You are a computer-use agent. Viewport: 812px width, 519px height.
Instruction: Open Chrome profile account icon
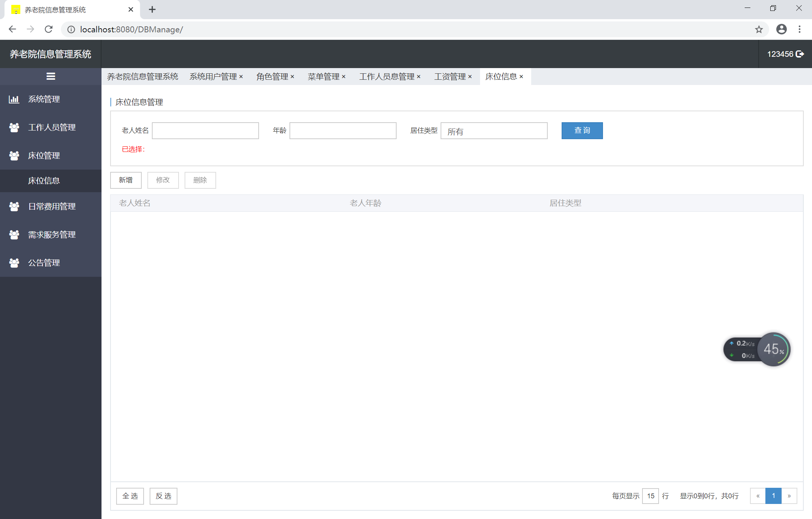click(781, 29)
